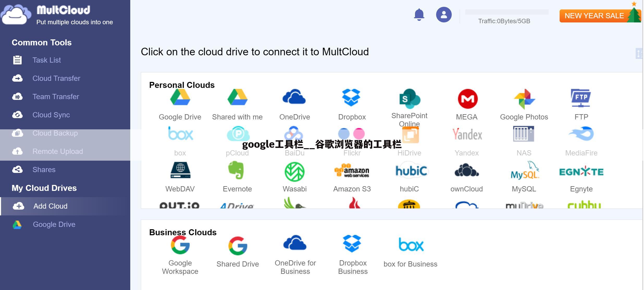Image resolution: width=644 pixels, height=290 pixels.
Task: Select the Yandex cloud icon
Action: 467,134
